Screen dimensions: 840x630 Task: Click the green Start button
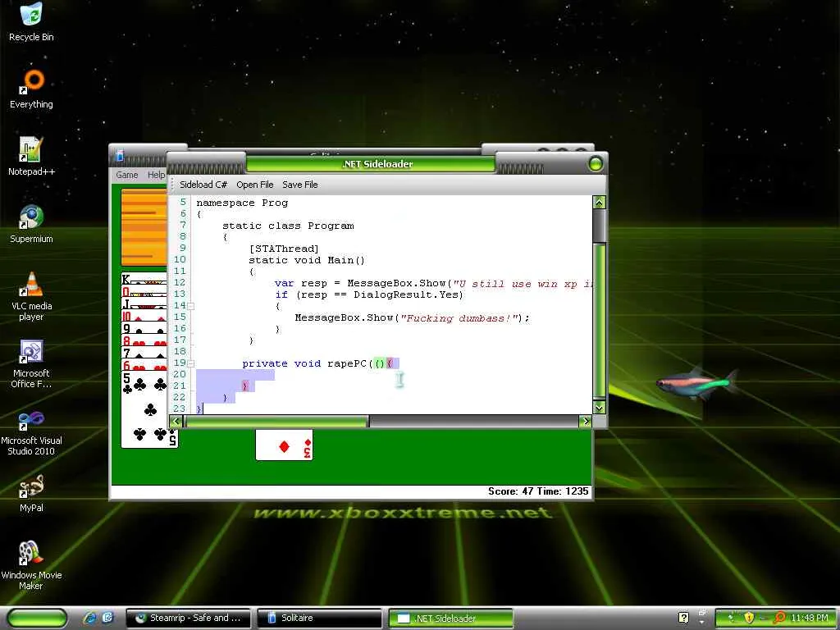[37, 618]
